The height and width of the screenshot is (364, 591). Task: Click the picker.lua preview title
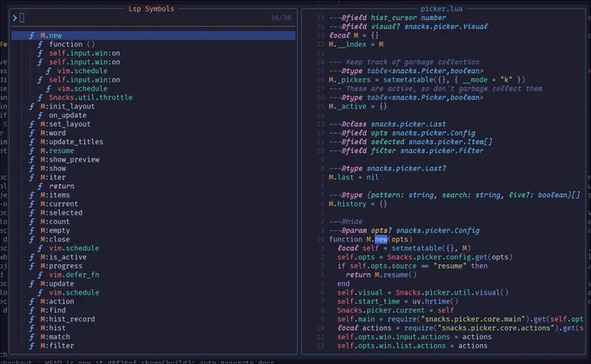[442, 9]
